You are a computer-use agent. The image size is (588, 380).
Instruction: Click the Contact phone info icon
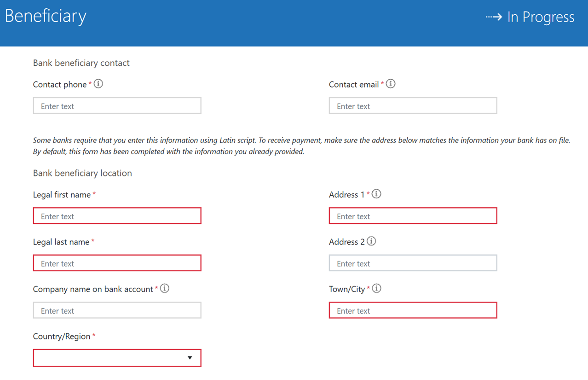pos(98,84)
